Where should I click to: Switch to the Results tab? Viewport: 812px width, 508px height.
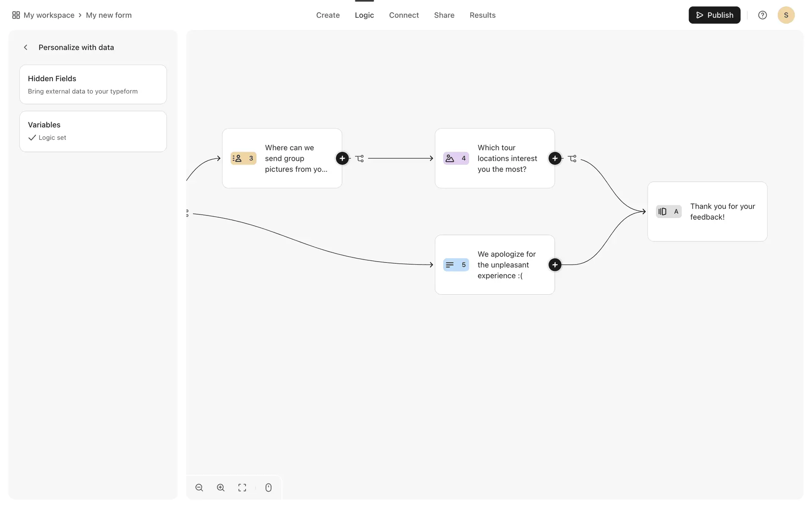pos(482,15)
